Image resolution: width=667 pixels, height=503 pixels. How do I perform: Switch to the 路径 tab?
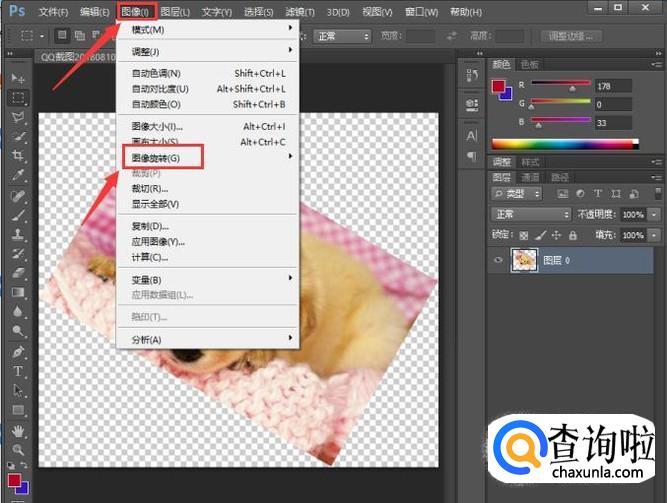click(560, 177)
